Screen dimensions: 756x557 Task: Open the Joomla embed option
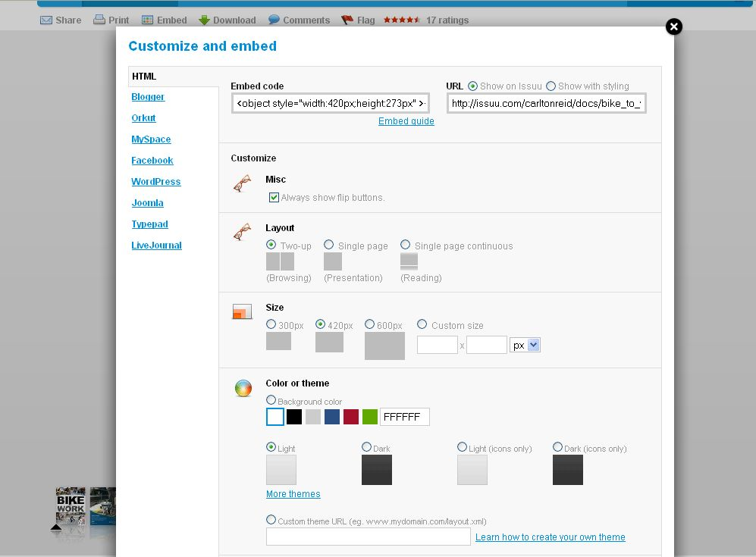[148, 203]
